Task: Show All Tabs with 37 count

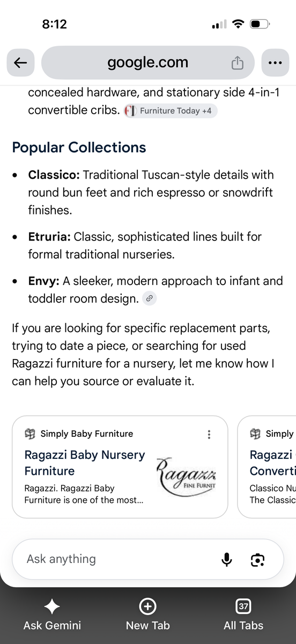Action: point(243,615)
